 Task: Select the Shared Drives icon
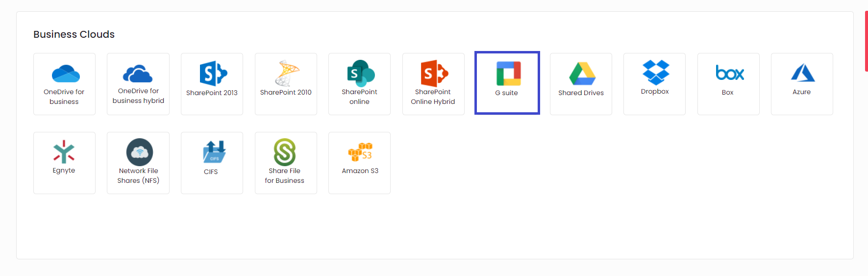click(x=582, y=74)
